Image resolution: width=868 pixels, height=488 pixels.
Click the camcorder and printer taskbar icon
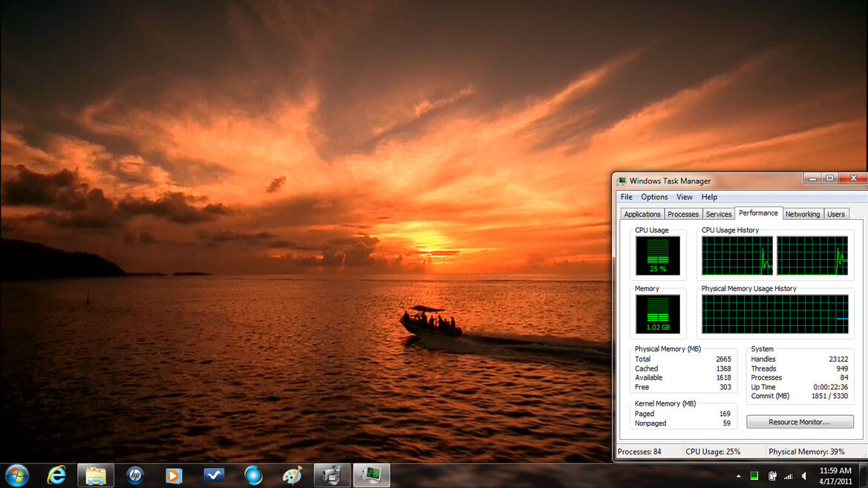click(x=332, y=475)
